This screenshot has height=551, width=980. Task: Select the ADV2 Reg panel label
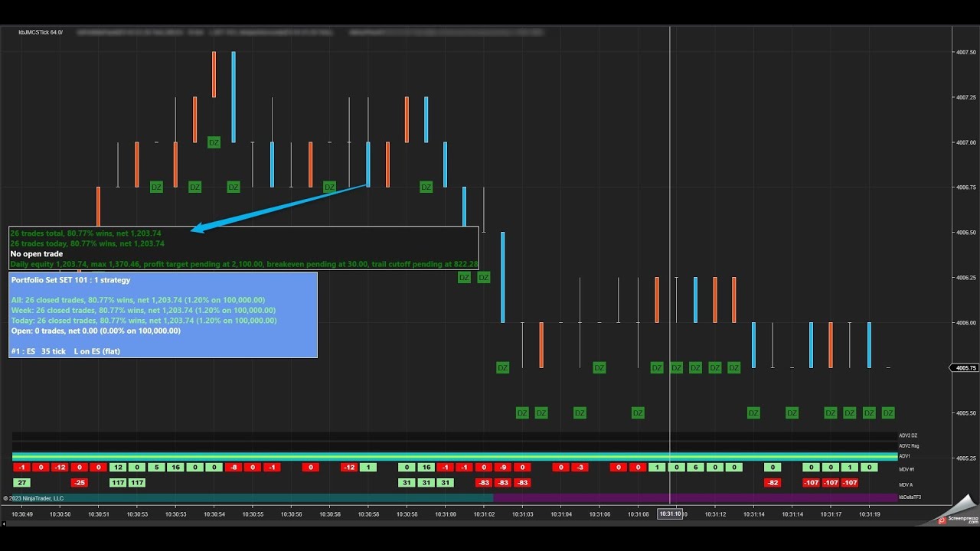(909, 445)
